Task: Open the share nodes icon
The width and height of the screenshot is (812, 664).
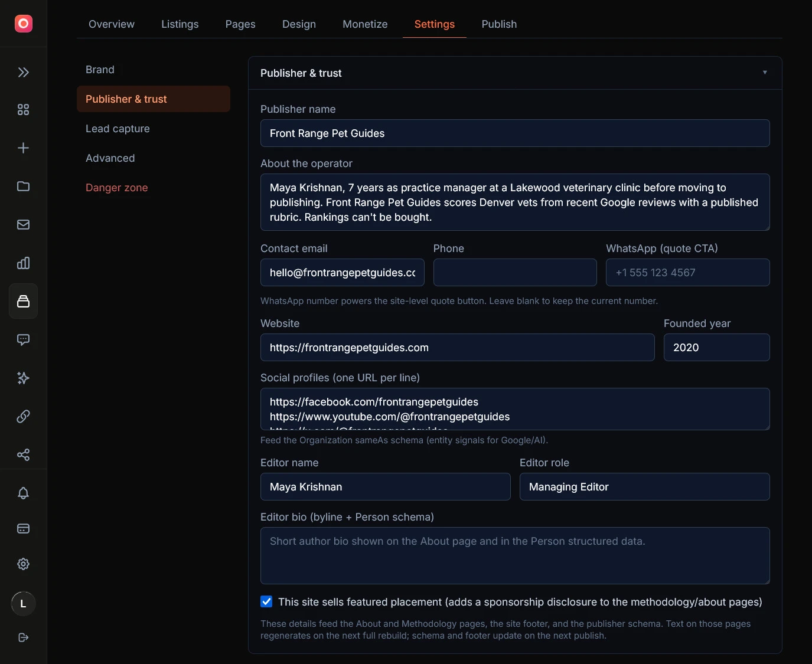Action: point(23,455)
